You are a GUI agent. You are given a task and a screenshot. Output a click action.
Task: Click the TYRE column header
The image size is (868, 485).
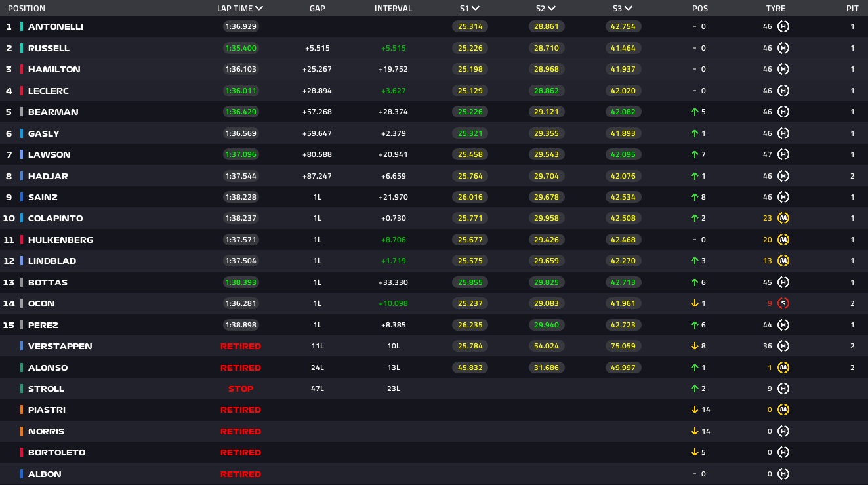pos(775,9)
